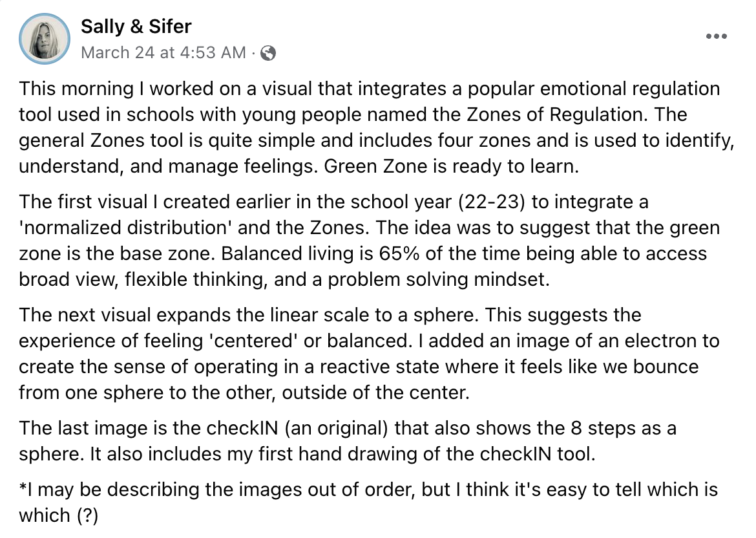The width and height of the screenshot is (756, 538).
Task: Click the March 24 at 4:53 AM timestamp
Action: 163,53
